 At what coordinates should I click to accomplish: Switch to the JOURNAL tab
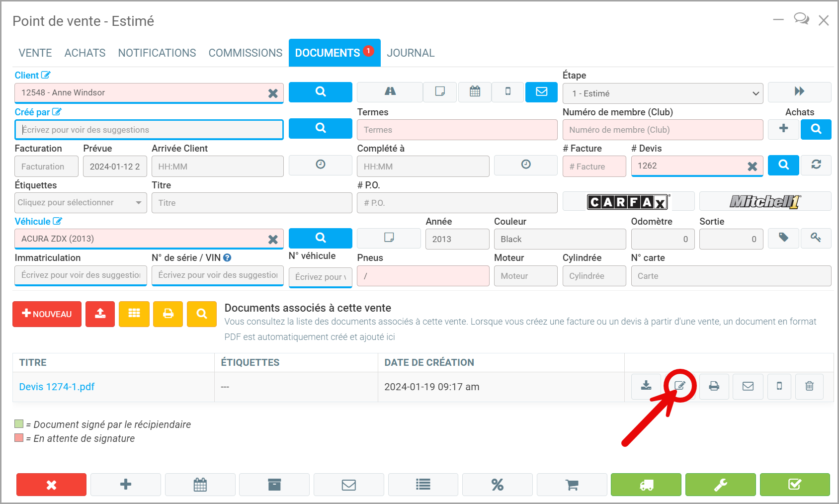(x=411, y=53)
